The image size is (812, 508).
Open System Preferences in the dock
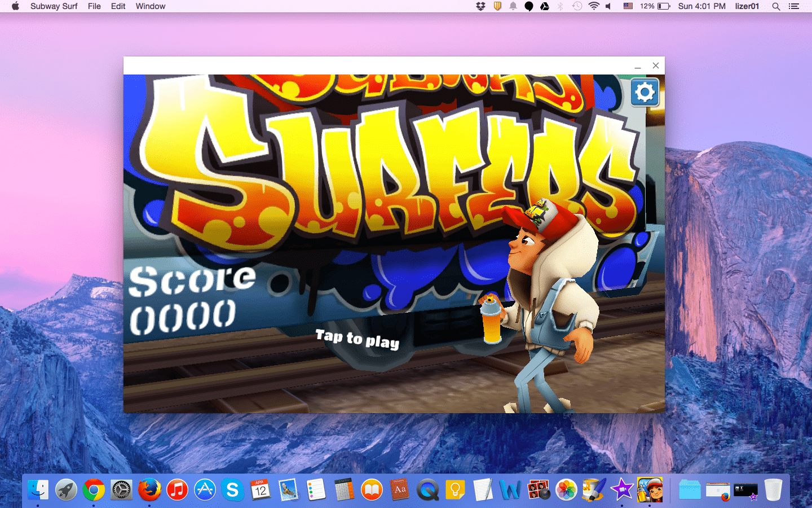(121, 489)
